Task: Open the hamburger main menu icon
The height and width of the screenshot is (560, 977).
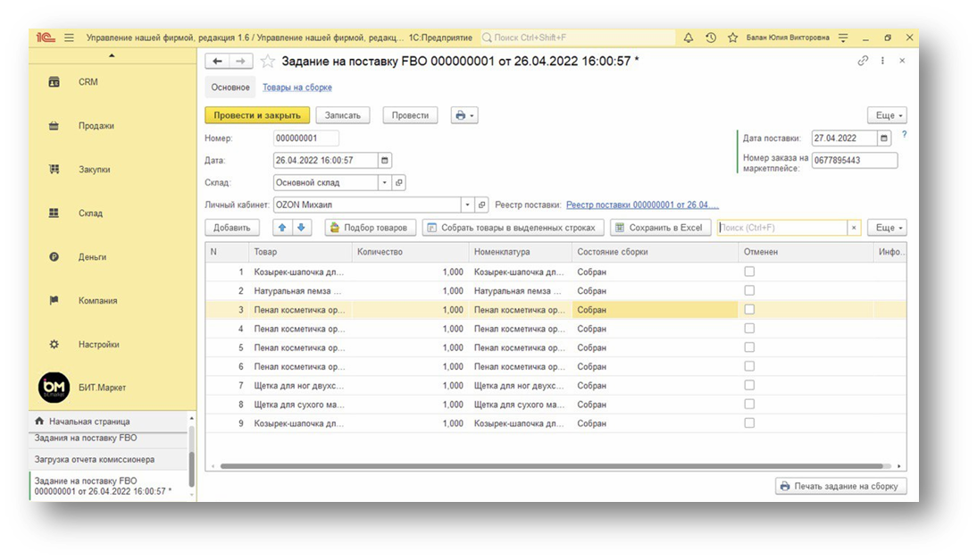Action: [69, 38]
